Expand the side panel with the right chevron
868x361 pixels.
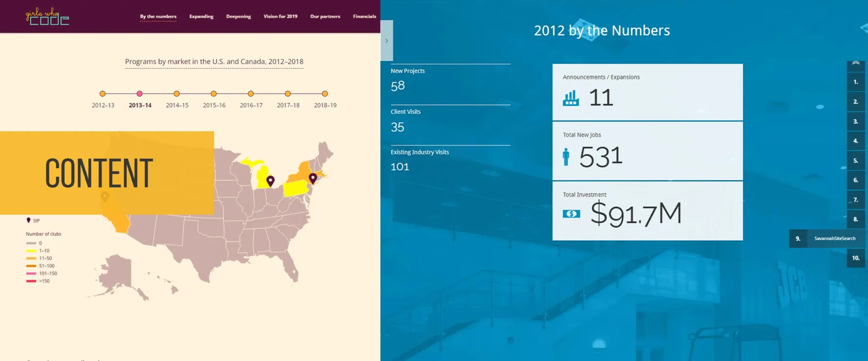[387, 41]
